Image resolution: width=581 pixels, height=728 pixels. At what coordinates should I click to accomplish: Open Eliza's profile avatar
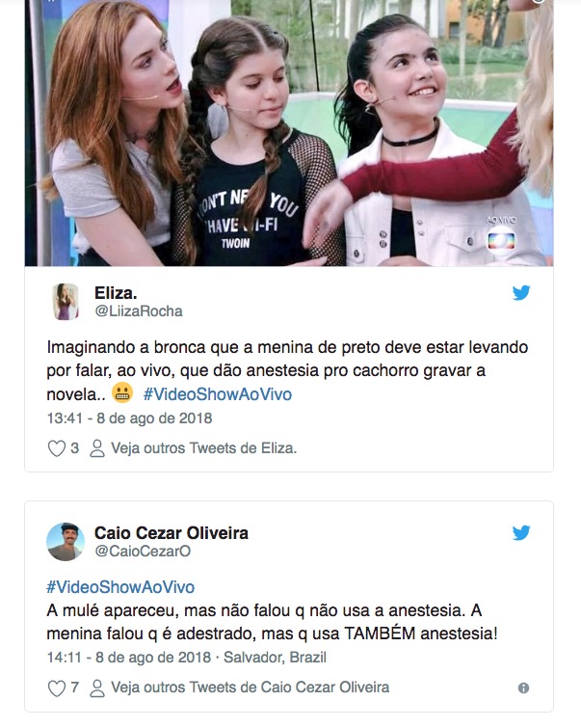(x=66, y=302)
